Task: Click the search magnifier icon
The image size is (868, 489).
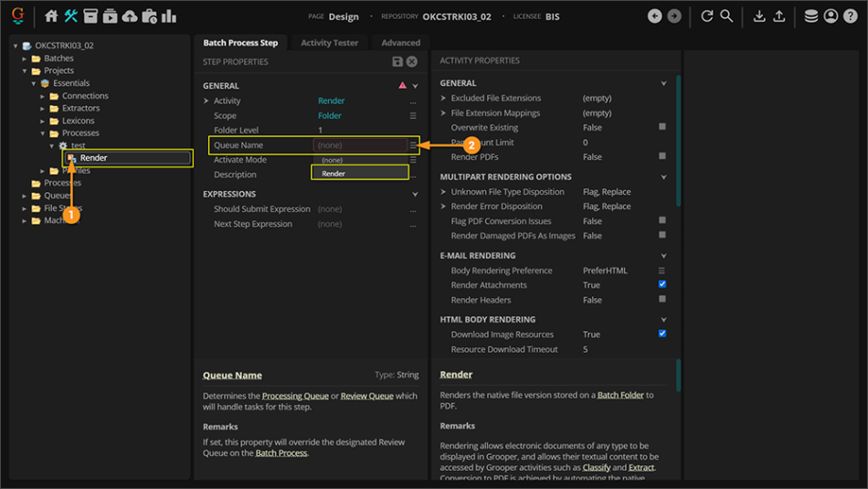Action: pos(726,16)
